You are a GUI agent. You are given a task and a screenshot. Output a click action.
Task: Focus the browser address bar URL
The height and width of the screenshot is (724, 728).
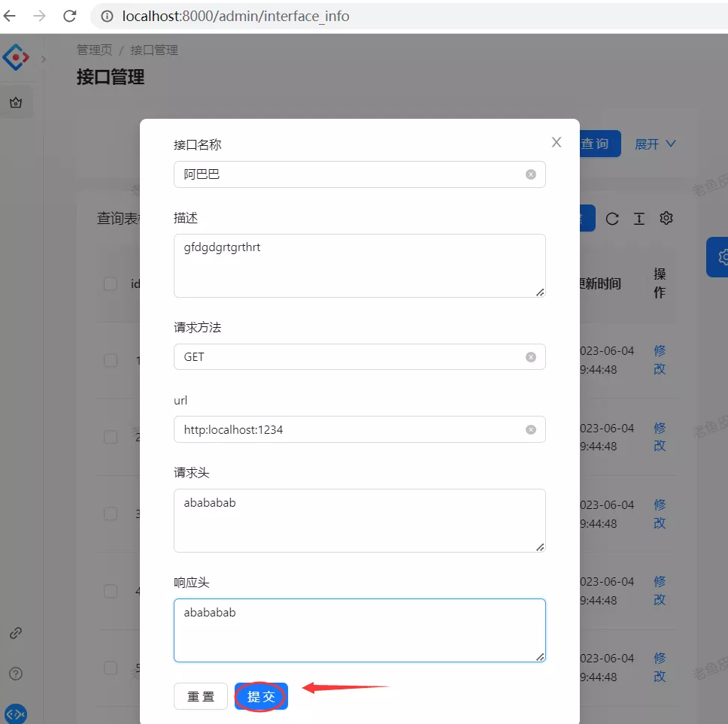pos(235,17)
